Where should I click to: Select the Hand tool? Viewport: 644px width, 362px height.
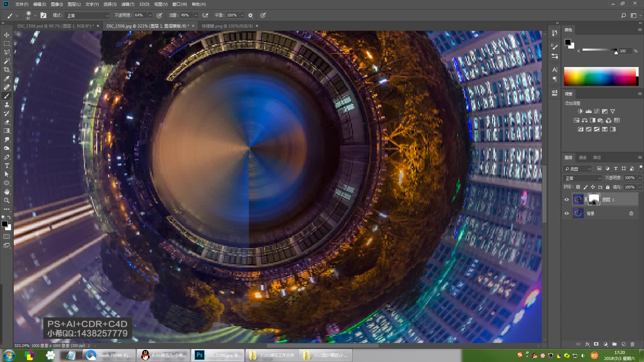pyautogui.click(x=7, y=192)
